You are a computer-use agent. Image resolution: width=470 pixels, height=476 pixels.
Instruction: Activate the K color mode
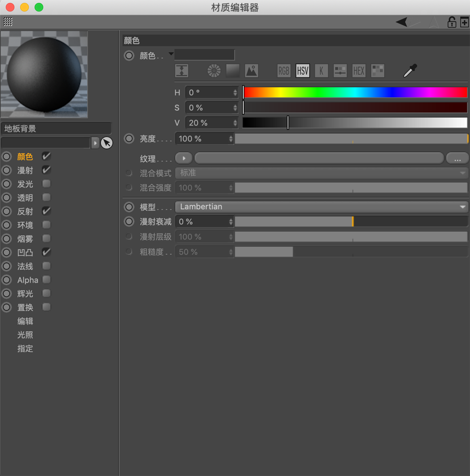point(321,71)
